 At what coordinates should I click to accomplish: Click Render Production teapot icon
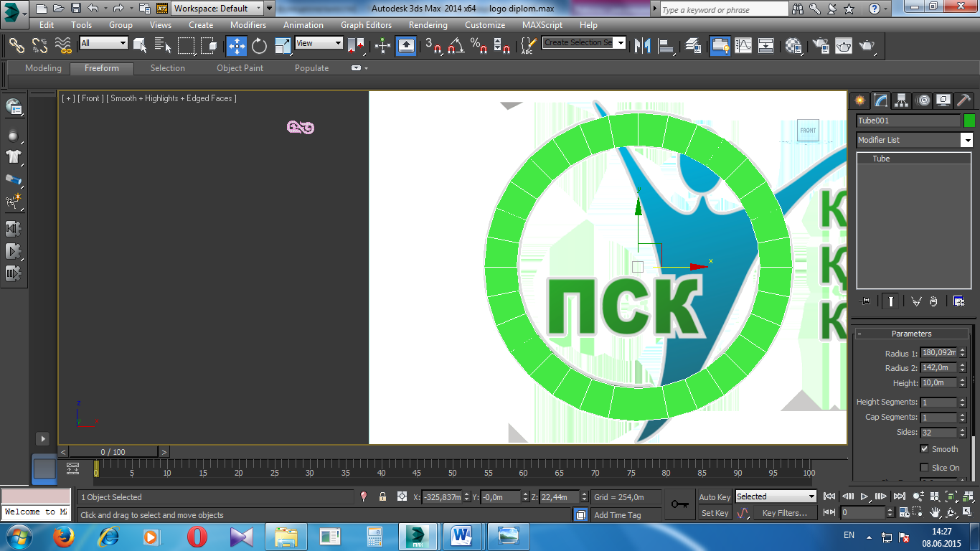pyautogui.click(x=867, y=46)
